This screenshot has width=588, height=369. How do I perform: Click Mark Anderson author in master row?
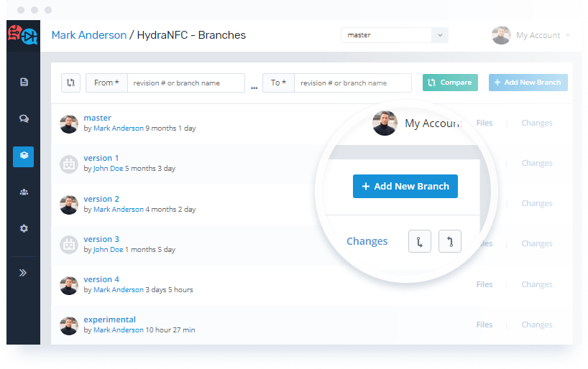[119, 128]
